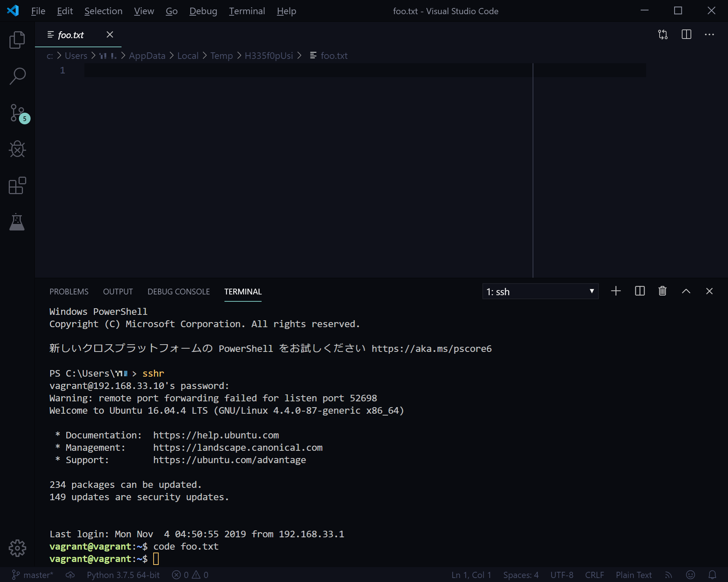
Task: Kill the terminal with the trash icon
Action: [662, 291]
